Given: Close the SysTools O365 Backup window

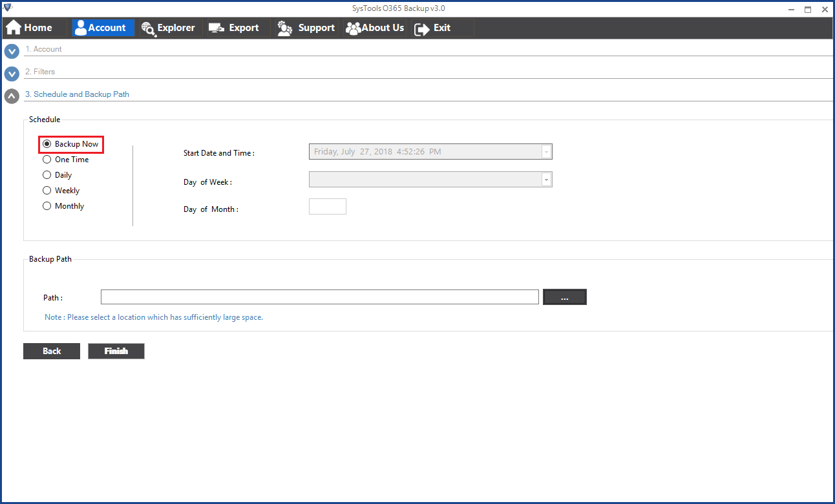Looking at the screenshot, I should pos(825,9).
